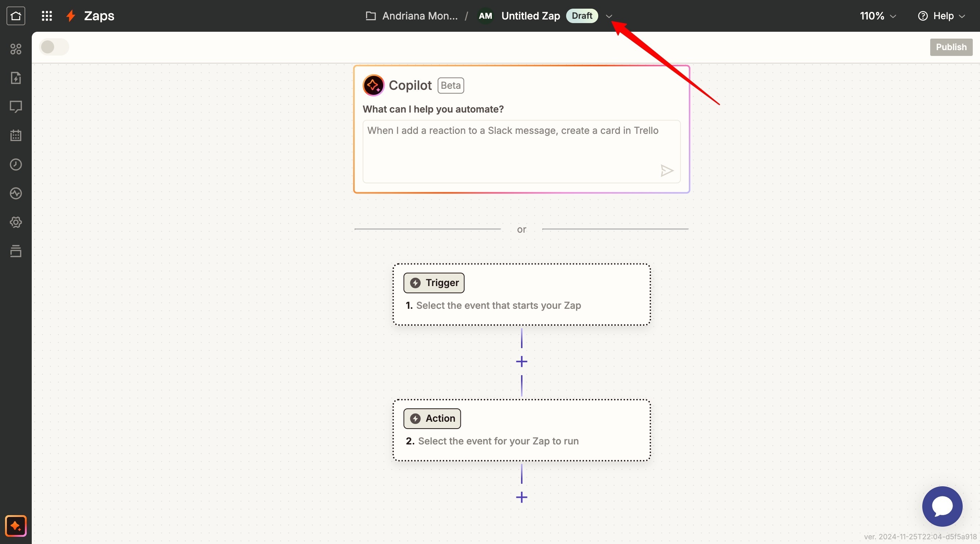
Task: Open Zap history clock icon
Action: click(x=16, y=164)
